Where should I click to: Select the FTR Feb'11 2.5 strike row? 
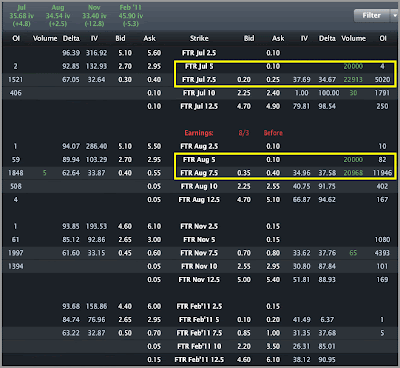[x=200, y=306]
